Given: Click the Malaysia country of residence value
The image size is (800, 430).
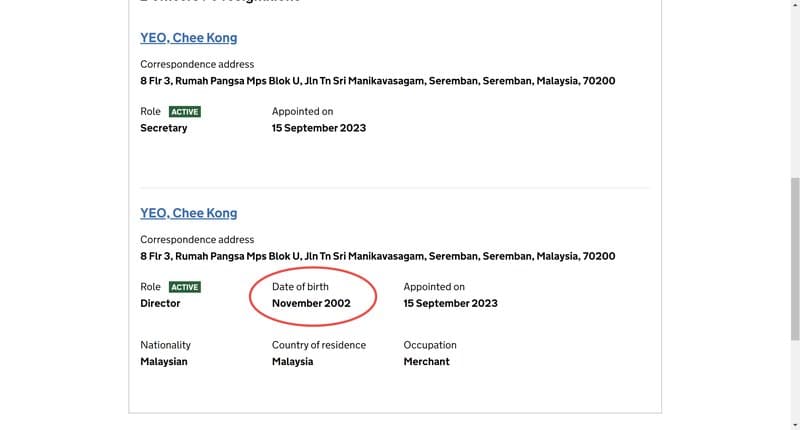Looking at the screenshot, I should tap(292, 362).
